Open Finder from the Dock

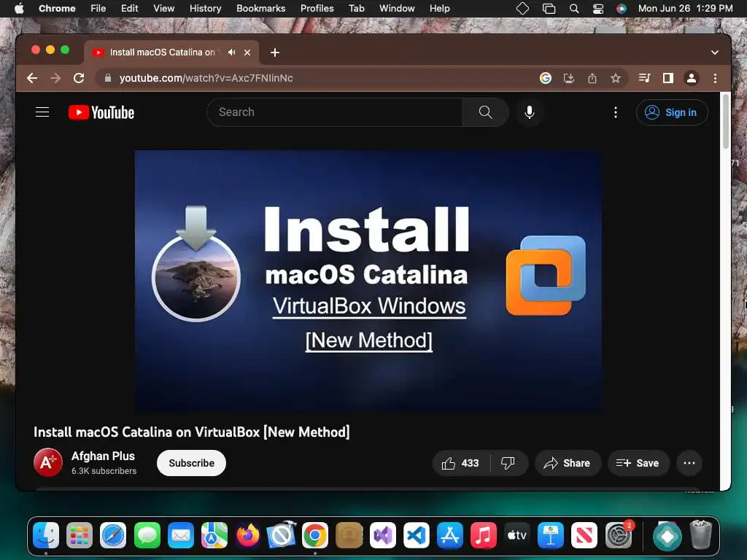[x=46, y=536]
